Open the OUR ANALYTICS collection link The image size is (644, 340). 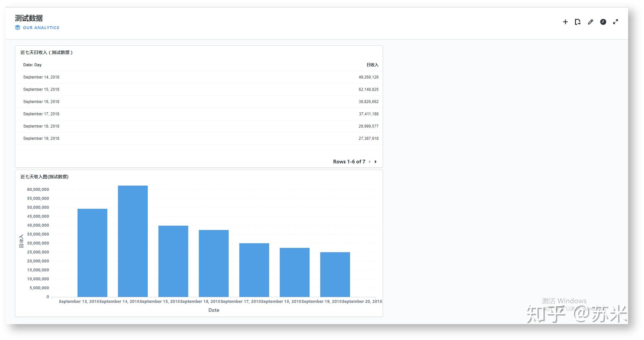tap(37, 28)
